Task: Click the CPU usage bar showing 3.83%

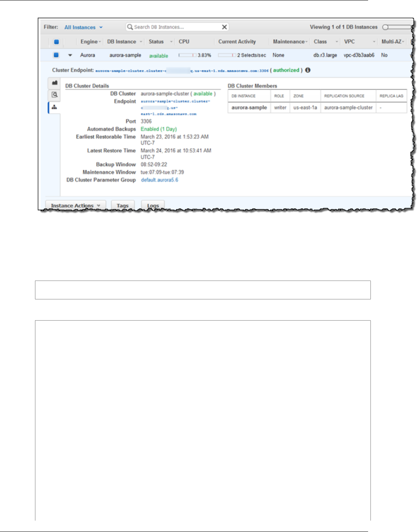Action: tap(188, 55)
